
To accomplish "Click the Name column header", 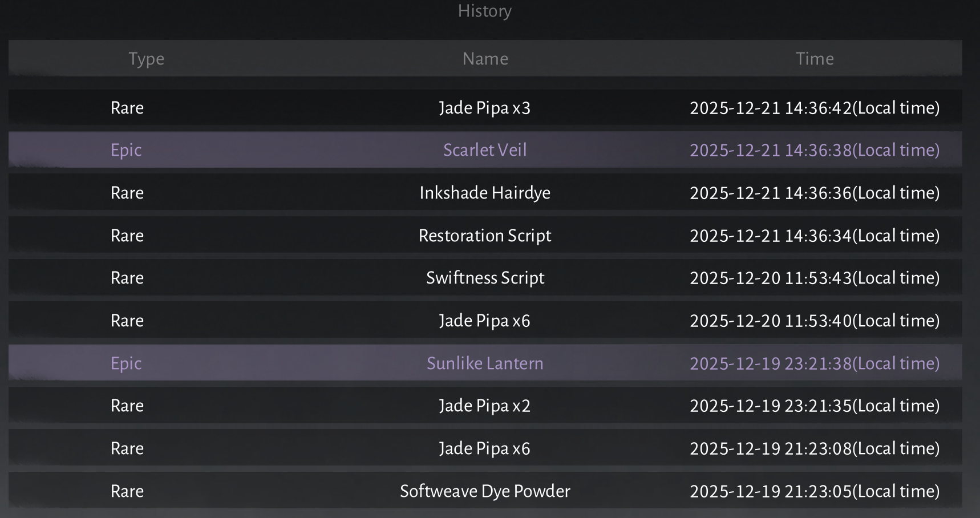I will tap(485, 59).
